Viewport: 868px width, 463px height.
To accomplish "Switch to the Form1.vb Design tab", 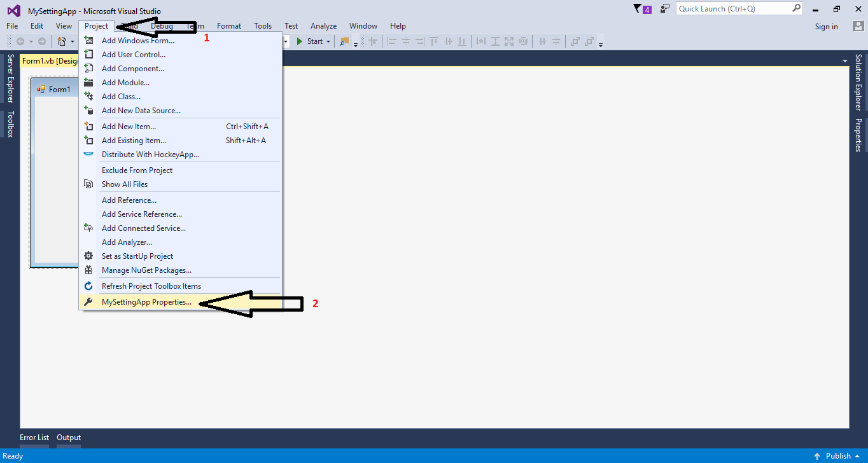I will point(50,61).
